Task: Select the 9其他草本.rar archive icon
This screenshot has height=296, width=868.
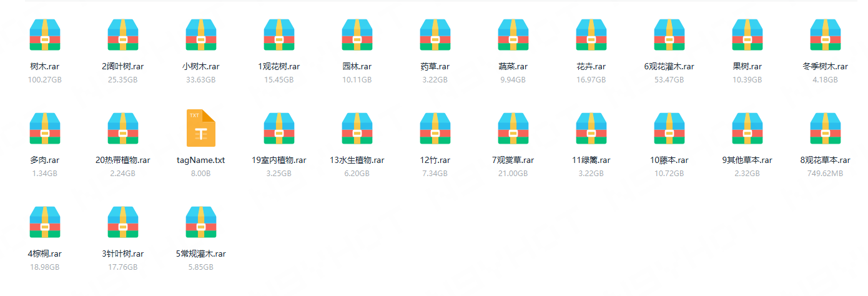Action: (x=747, y=128)
